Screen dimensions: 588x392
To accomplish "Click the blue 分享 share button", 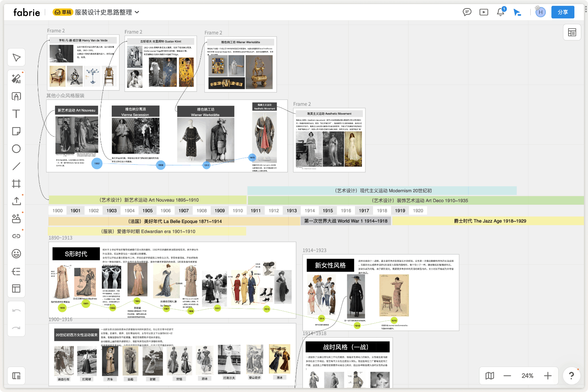I will point(563,12).
